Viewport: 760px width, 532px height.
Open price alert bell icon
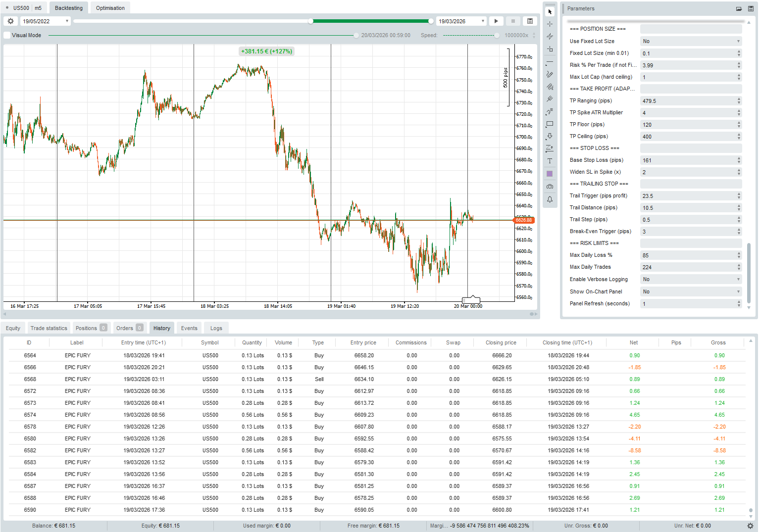(550, 199)
